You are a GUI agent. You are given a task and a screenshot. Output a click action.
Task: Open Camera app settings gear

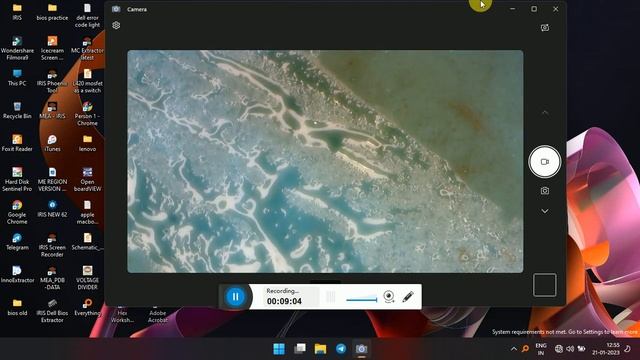pos(116,25)
